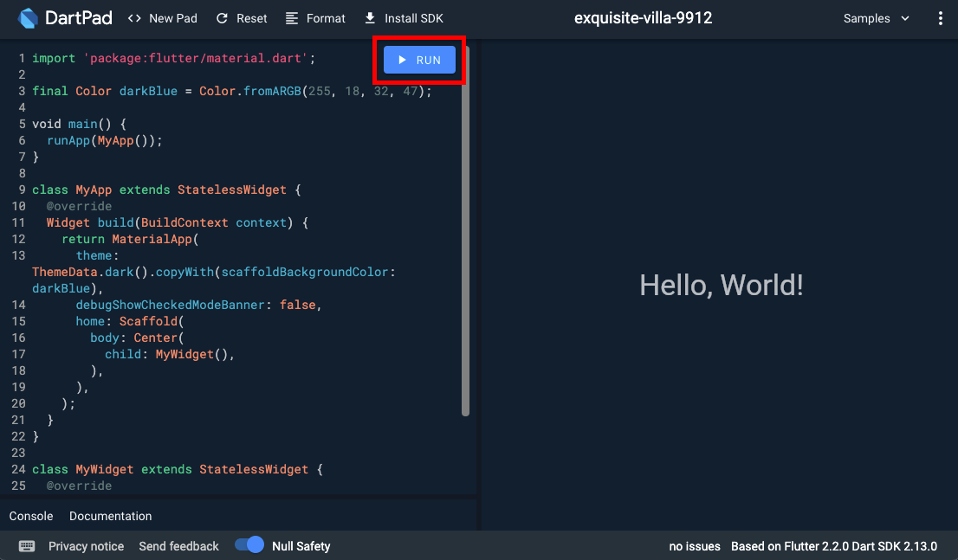The image size is (958, 560).
Task: Click 'Hello, World!' in the output preview
Action: pos(721,285)
